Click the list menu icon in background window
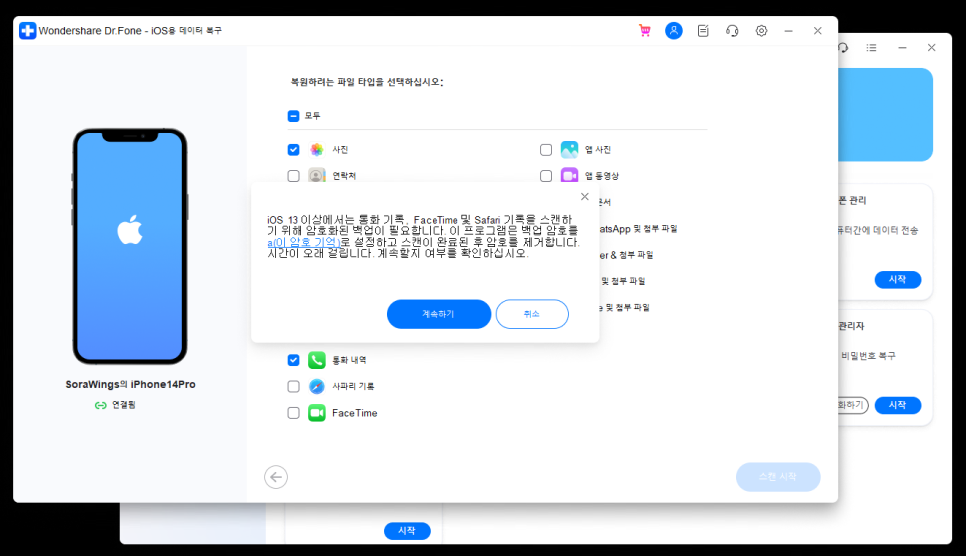This screenshot has width=966, height=556. click(871, 47)
